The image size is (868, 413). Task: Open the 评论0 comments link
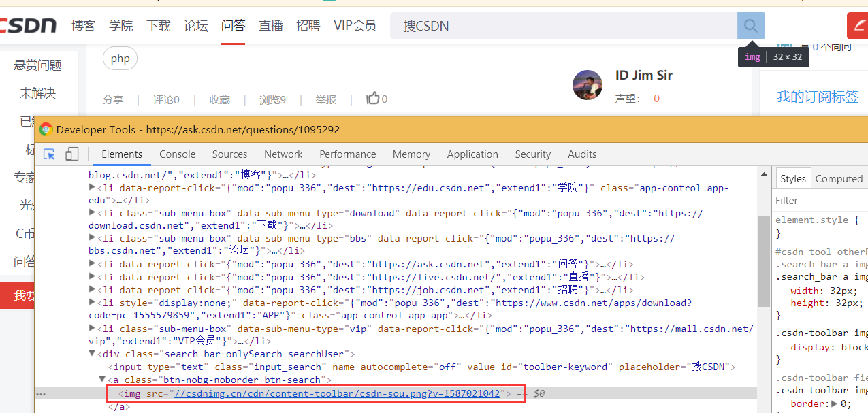click(166, 99)
